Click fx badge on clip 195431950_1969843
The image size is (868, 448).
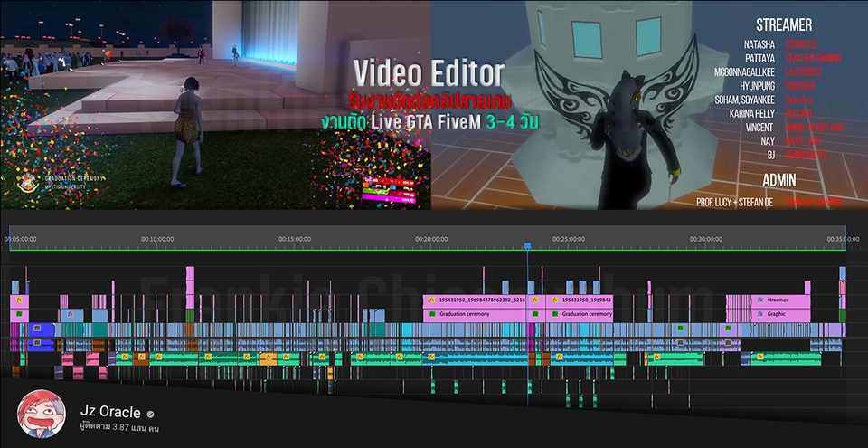point(554,300)
